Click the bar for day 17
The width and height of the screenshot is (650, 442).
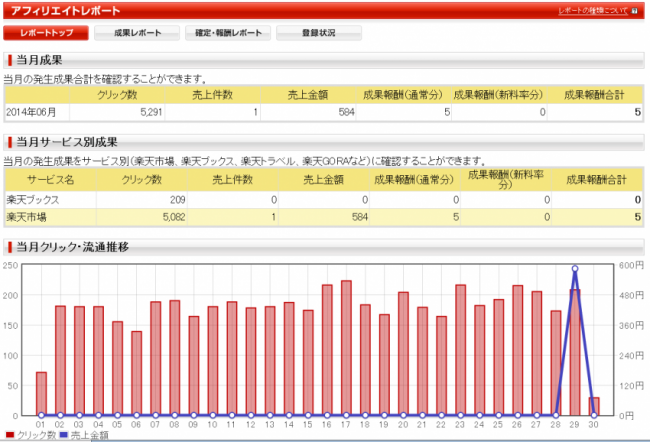(346, 348)
